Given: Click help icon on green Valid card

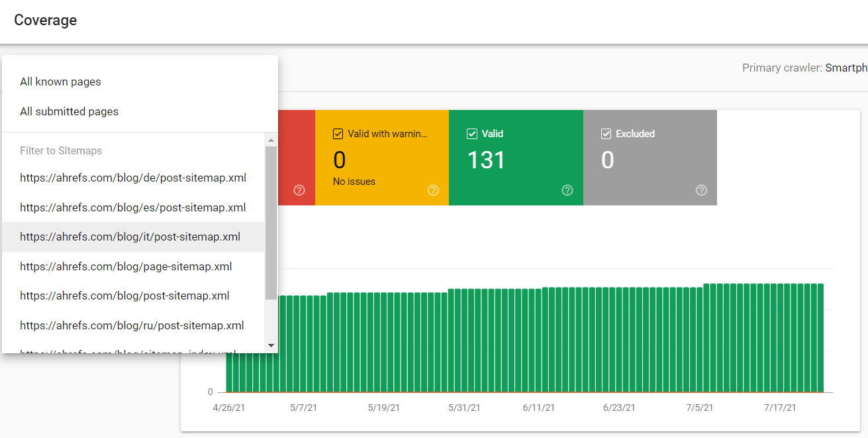Looking at the screenshot, I should (x=567, y=190).
